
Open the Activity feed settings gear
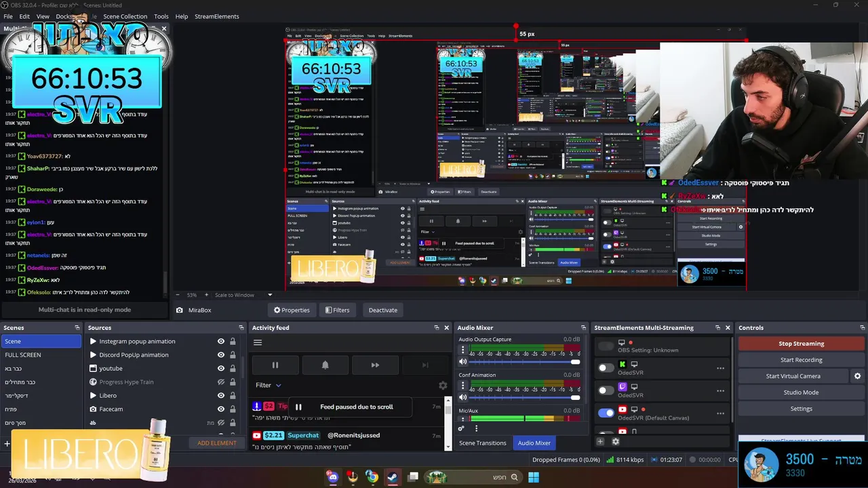click(443, 385)
